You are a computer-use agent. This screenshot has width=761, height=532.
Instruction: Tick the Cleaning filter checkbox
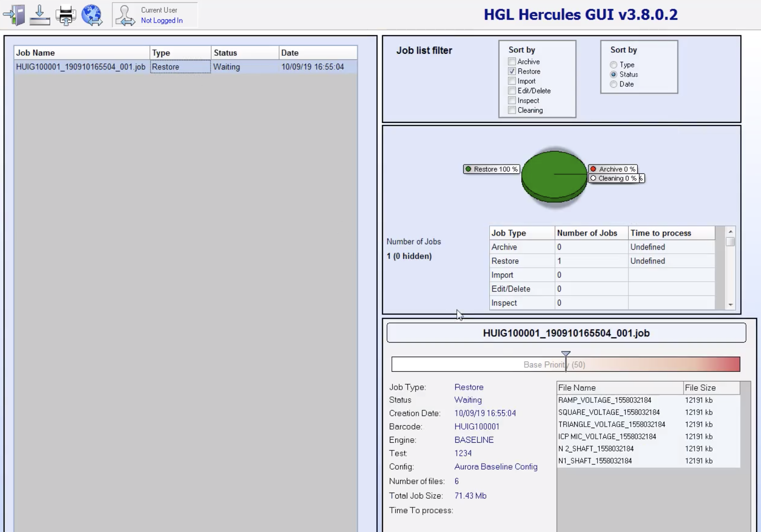coord(512,110)
